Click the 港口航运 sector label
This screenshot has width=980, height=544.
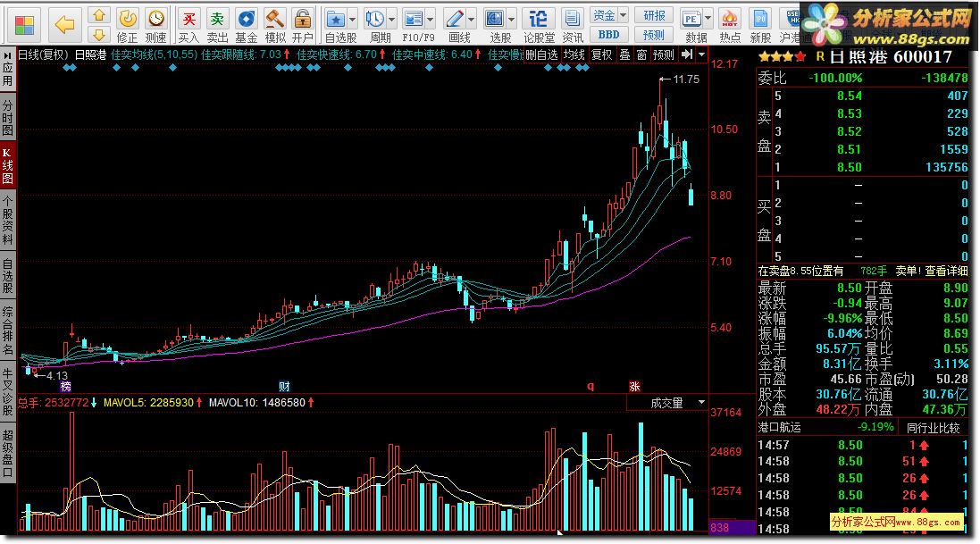(x=779, y=427)
